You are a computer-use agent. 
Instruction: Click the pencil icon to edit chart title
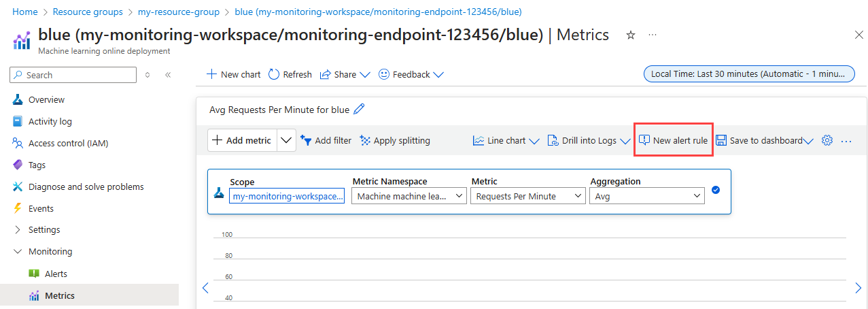click(360, 110)
